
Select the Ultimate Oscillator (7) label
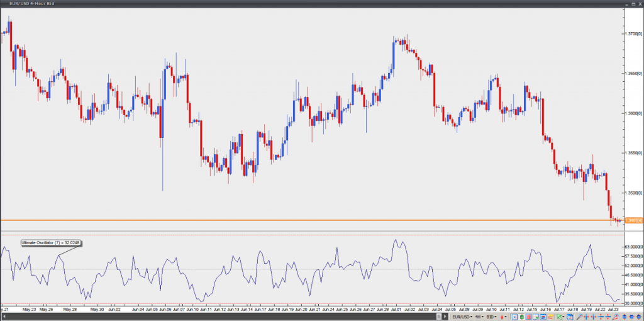(x=53, y=242)
